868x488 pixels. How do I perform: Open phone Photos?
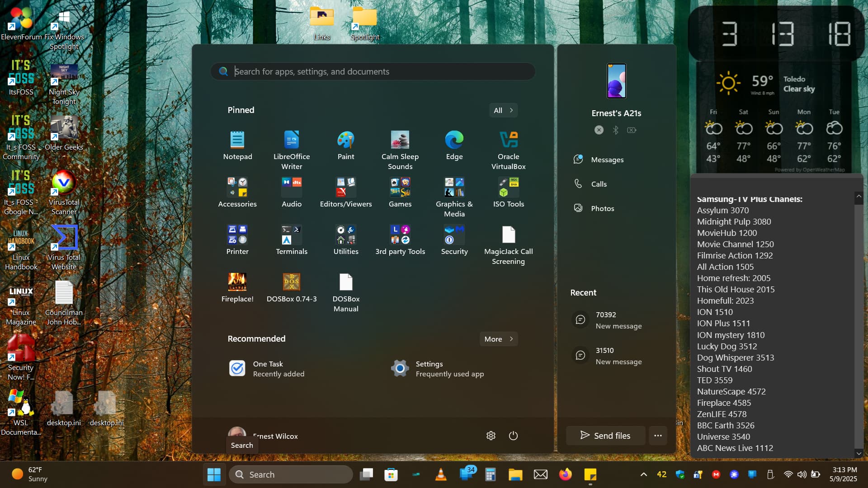(616, 208)
